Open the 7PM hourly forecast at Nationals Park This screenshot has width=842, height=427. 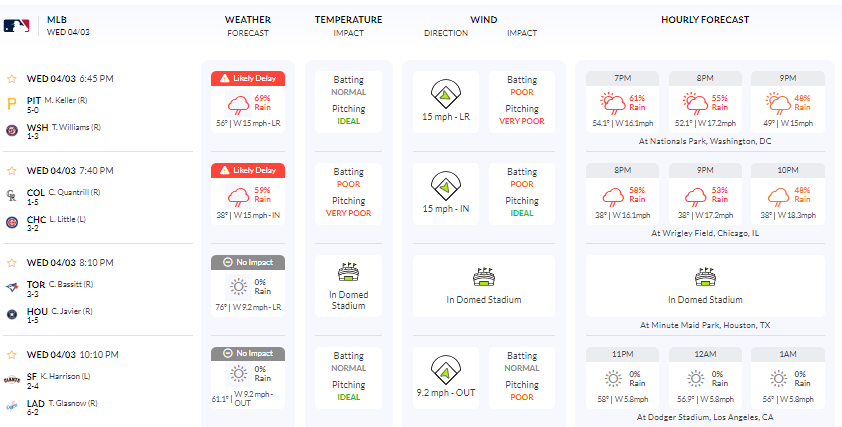tap(622, 101)
